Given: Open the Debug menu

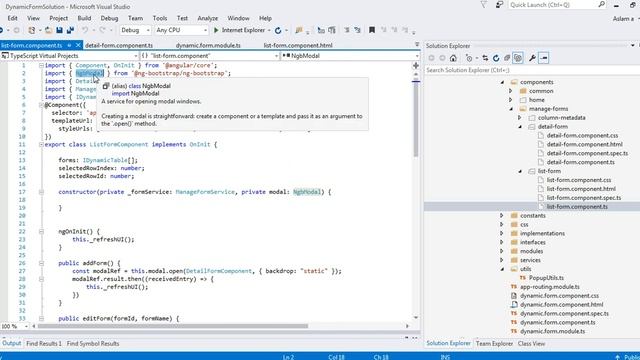Looking at the screenshot, I should click(109, 18).
